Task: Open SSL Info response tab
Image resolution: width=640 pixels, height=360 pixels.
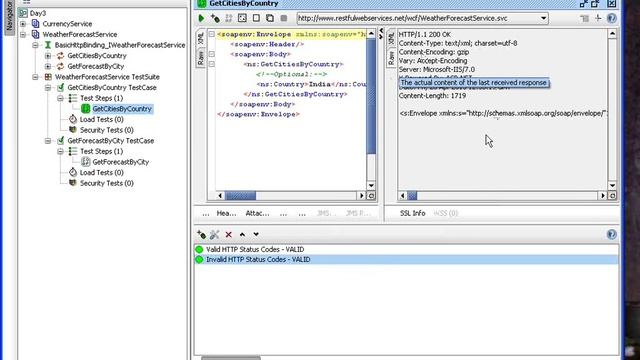Action: (412, 213)
